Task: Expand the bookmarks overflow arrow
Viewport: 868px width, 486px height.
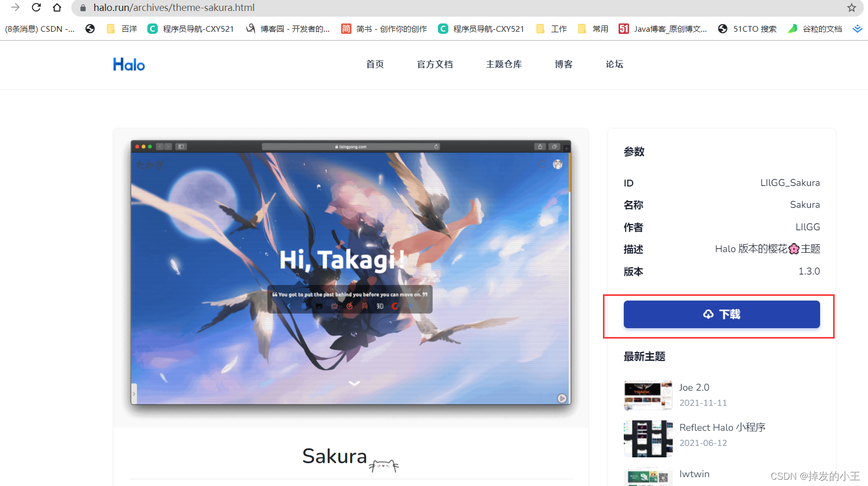Action: 857,29
